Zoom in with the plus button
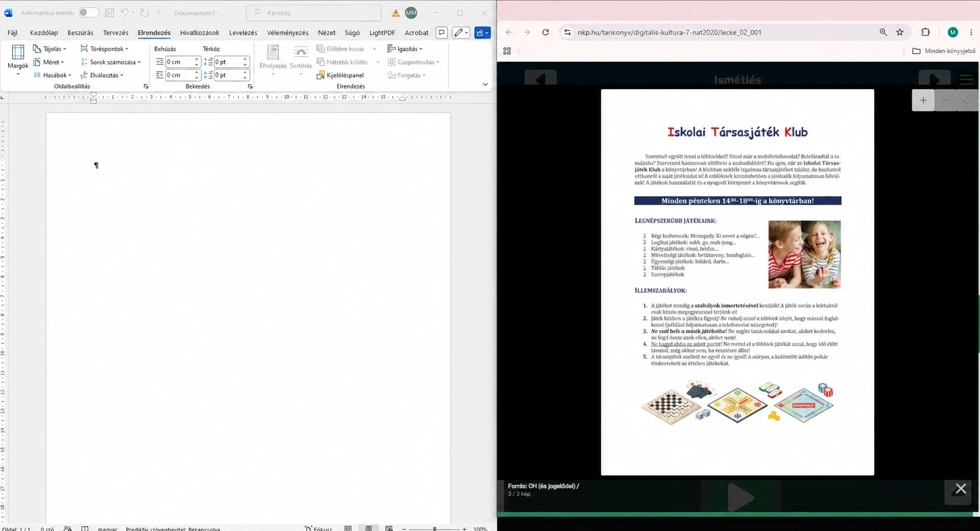980x531 pixels. [923, 101]
